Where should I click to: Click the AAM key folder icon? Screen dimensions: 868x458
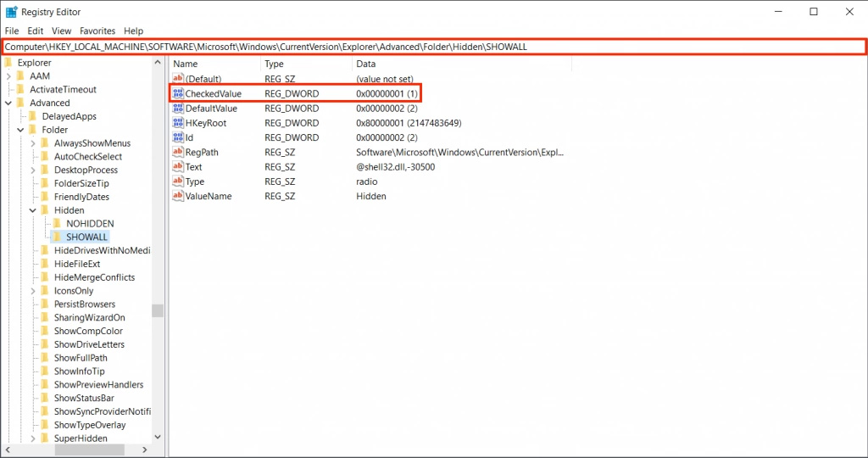[20, 75]
